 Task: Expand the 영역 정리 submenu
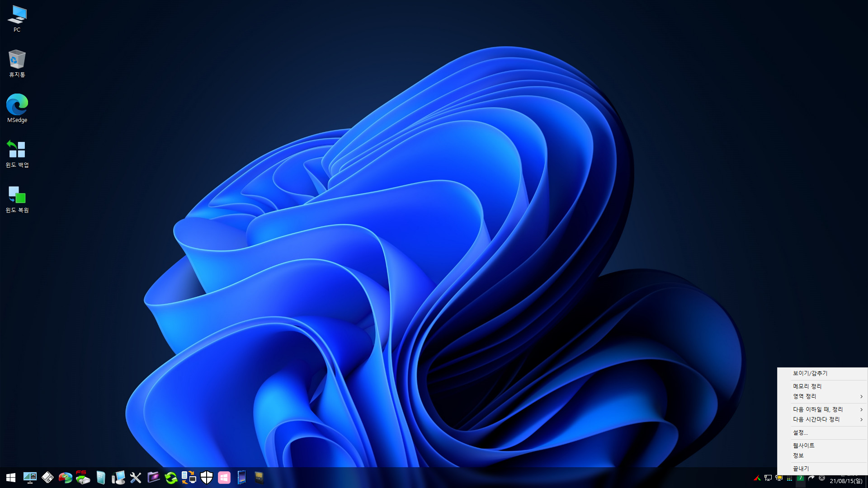822,396
